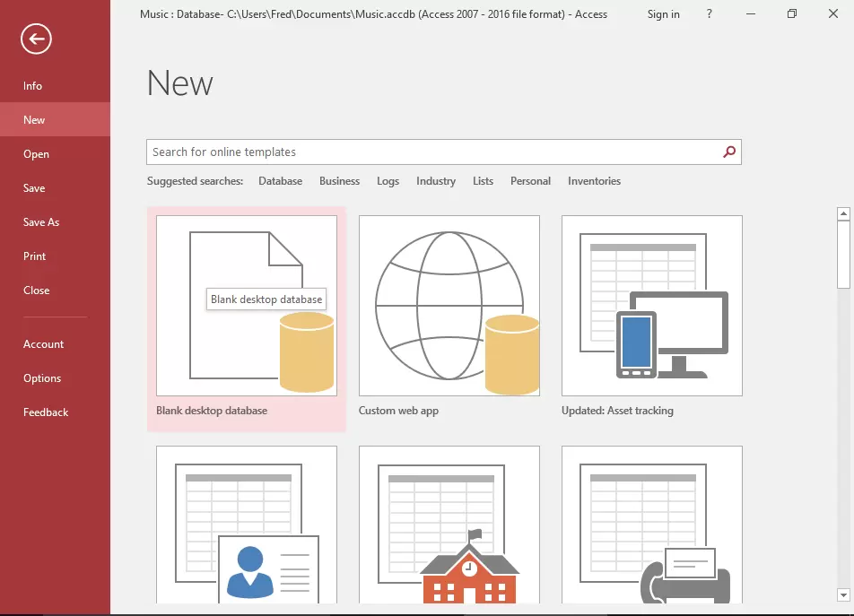Image resolution: width=854 pixels, height=616 pixels.
Task: Click the search magnifier icon
Action: coord(729,152)
